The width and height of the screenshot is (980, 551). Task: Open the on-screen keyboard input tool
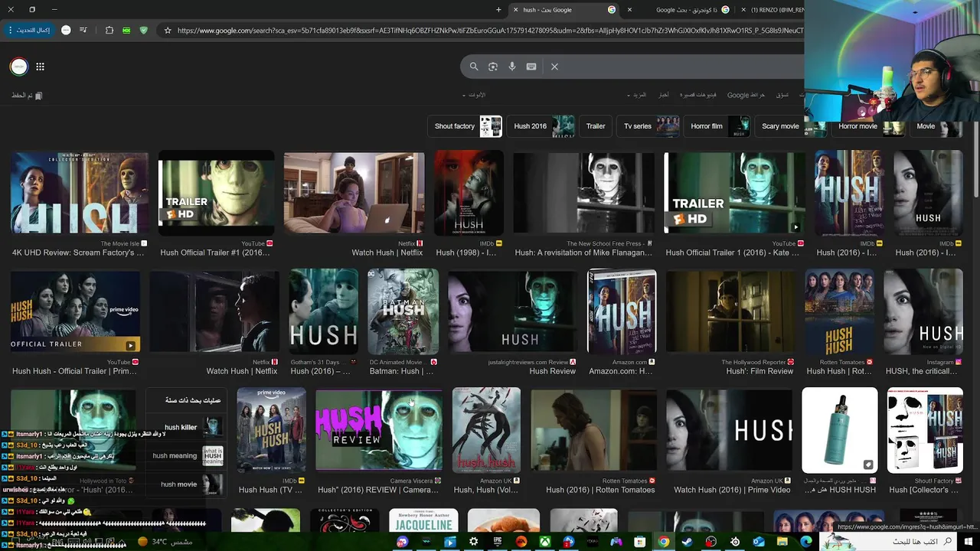coord(531,67)
